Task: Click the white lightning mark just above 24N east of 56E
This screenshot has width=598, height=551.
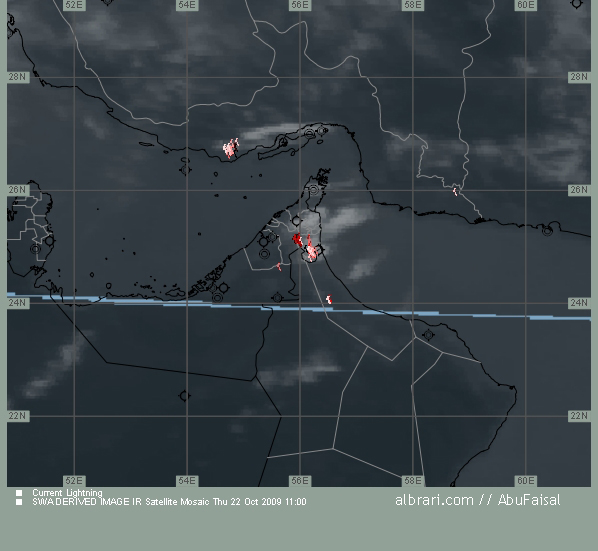Action: pyautogui.click(x=329, y=299)
